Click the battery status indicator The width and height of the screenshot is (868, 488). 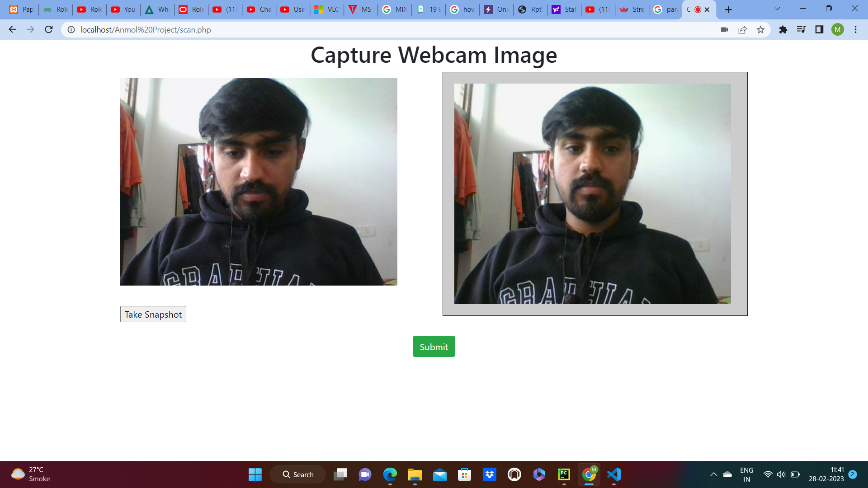click(794, 474)
